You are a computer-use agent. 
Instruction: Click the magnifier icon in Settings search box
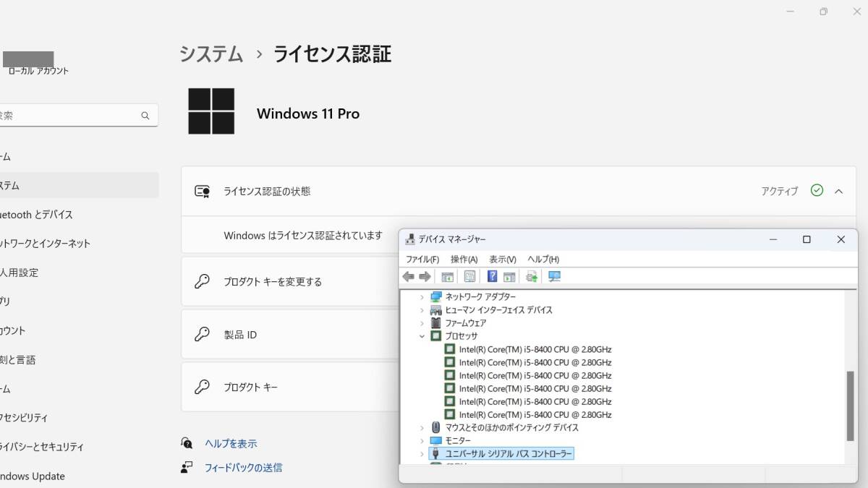click(x=145, y=116)
